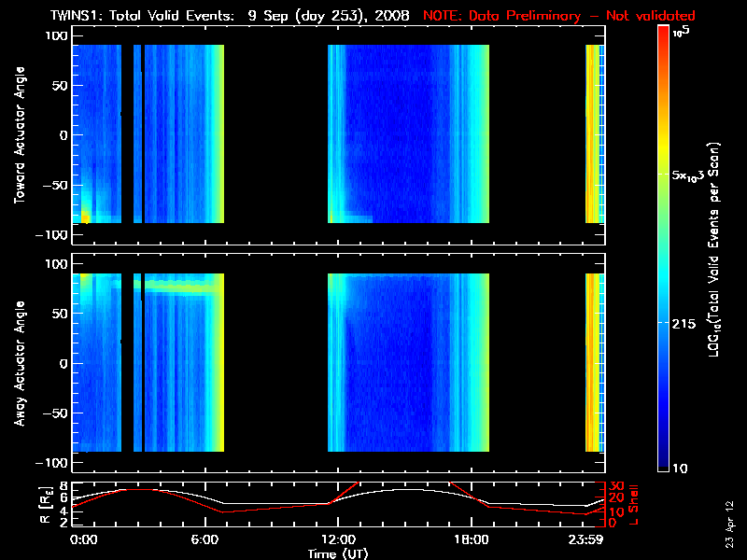Click the 'Away Actuator Angle' axis label

coord(19,364)
